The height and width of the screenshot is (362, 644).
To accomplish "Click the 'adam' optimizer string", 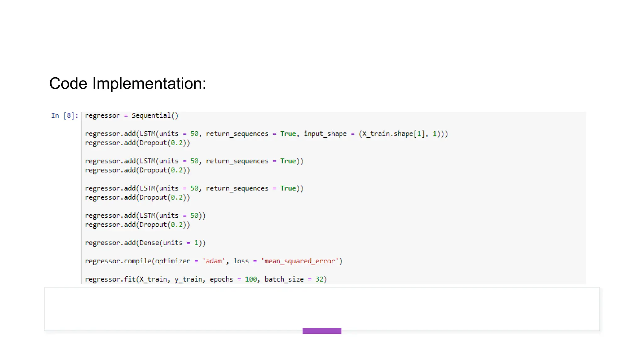I will [x=214, y=261].
